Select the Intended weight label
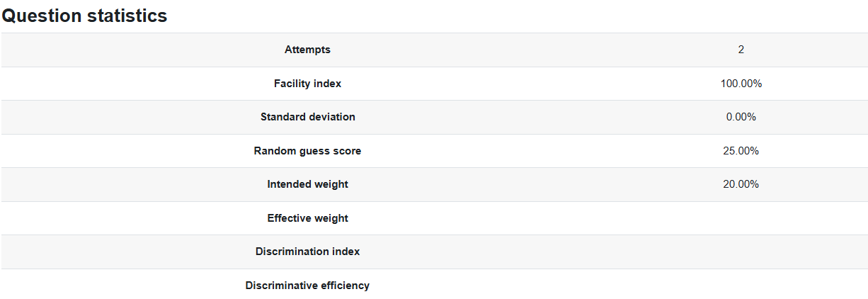868x299 pixels. click(307, 184)
